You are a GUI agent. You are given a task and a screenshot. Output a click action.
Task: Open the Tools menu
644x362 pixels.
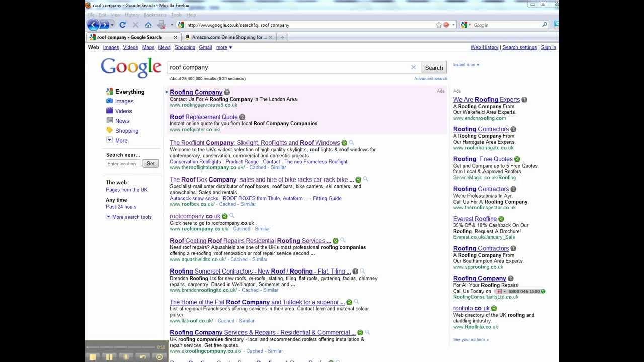click(x=176, y=15)
